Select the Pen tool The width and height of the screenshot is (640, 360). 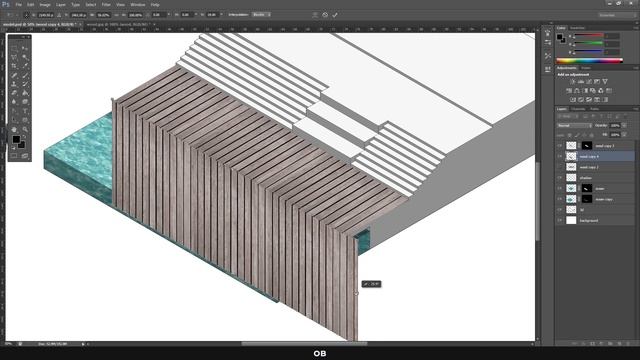click(14, 111)
